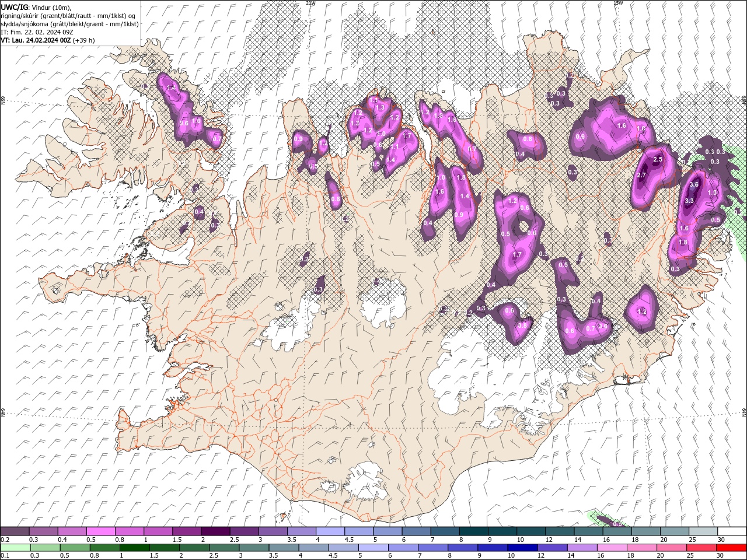Click the UWC/IG Vindur (10m) title line
747x560 pixels.
pos(36,7)
